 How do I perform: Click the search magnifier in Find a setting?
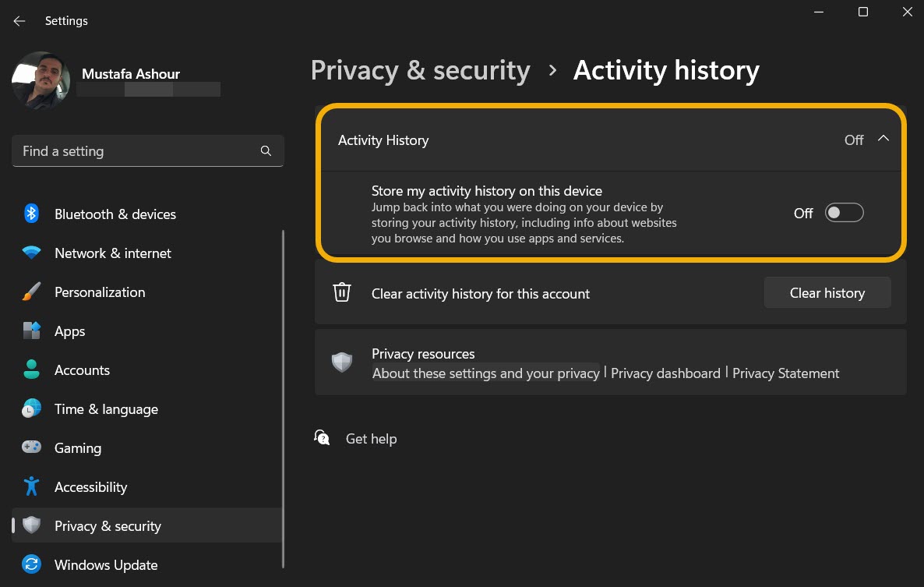(266, 150)
